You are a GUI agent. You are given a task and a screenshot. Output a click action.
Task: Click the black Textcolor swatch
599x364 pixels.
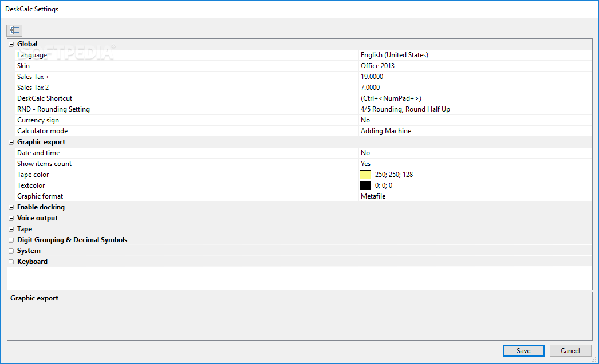coord(365,185)
